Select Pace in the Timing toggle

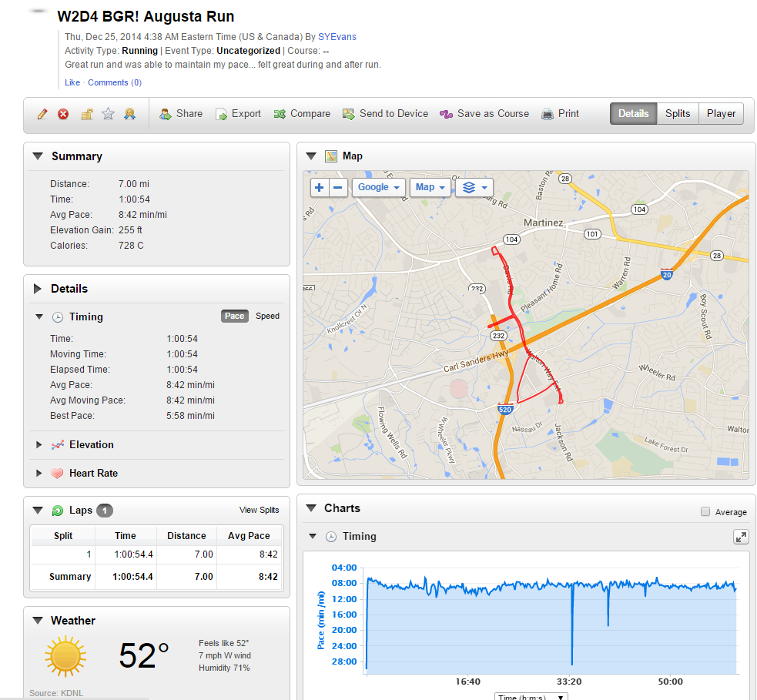pos(234,317)
